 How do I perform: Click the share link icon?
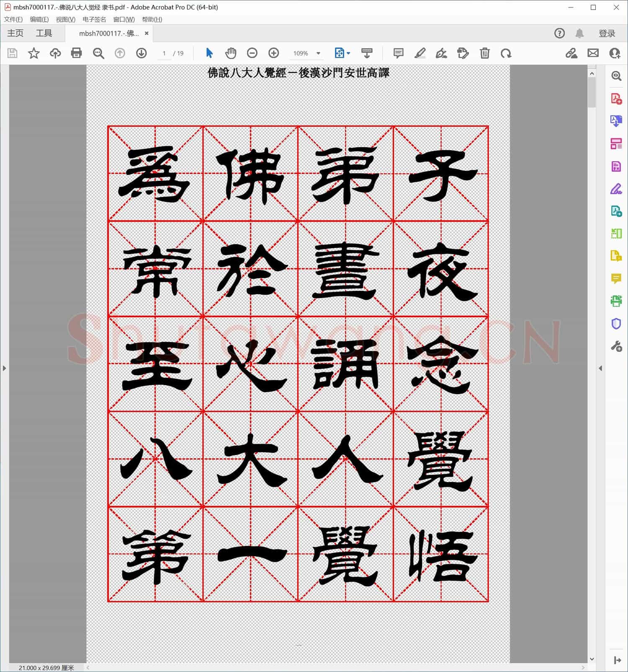[x=571, y=53]
